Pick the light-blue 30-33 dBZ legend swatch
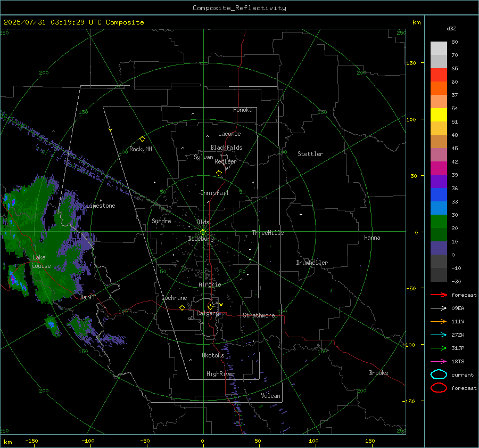The height and width of the screenshot is (448, 479). coord(439,208)
